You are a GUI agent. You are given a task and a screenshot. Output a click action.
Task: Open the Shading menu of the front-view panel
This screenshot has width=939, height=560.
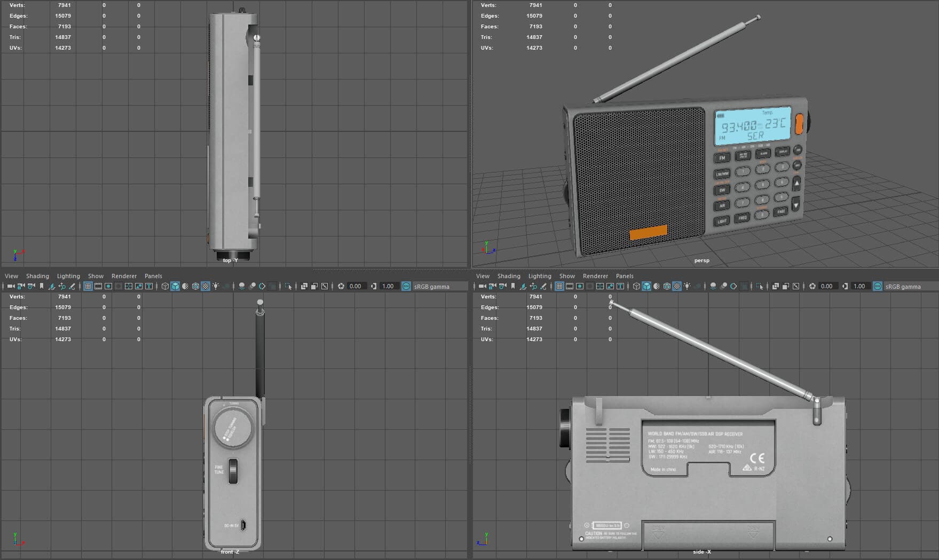(37, 276)
